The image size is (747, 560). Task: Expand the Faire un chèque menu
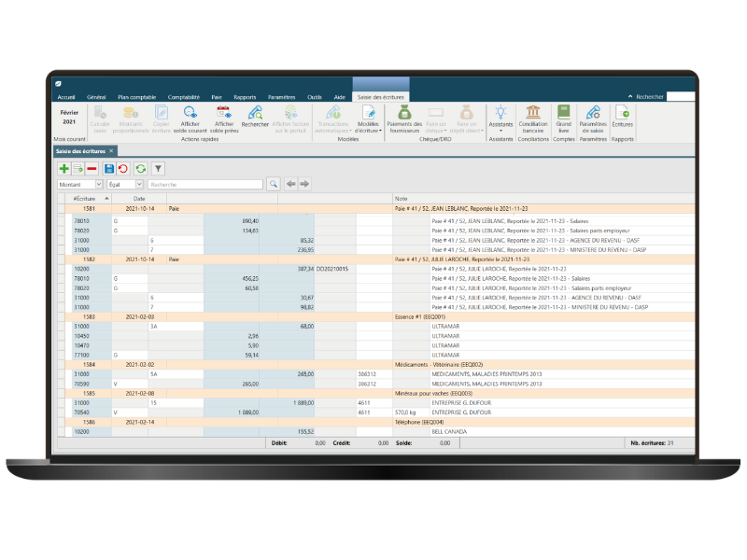436,119
